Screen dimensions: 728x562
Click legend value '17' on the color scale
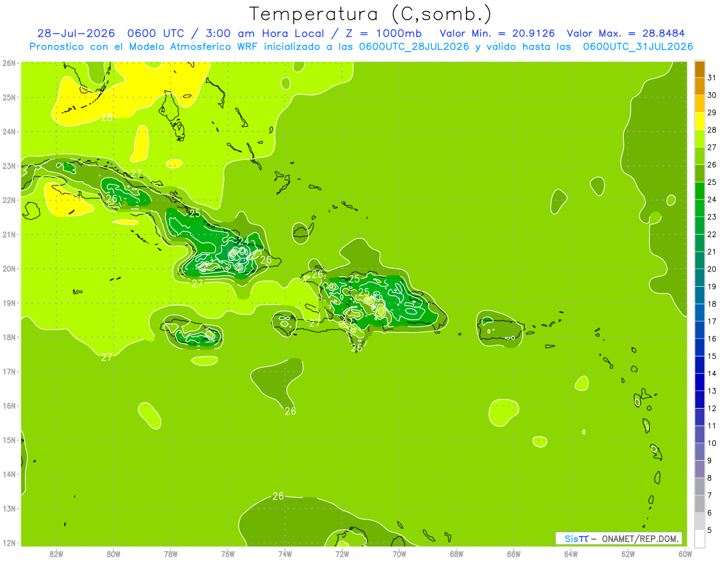pyautogui.click(x=712, y=321)
